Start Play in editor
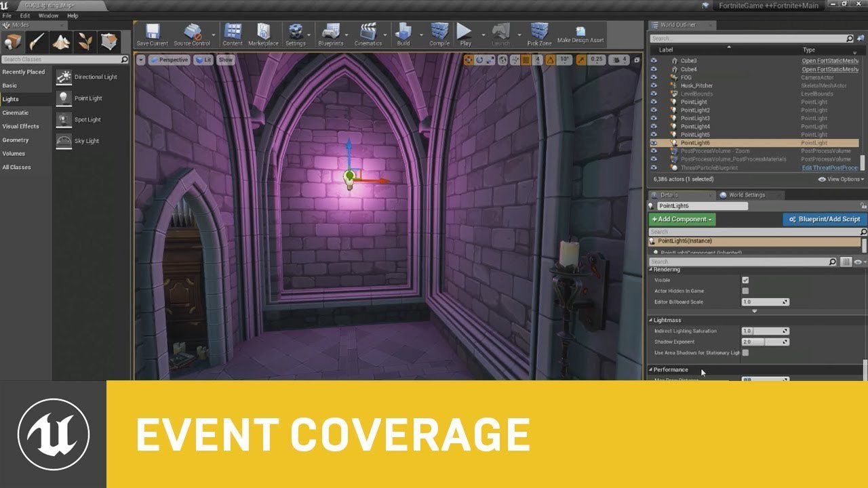The height and width of the screenshot is (488, 868). pyautogui.click(x=465, y=32)
